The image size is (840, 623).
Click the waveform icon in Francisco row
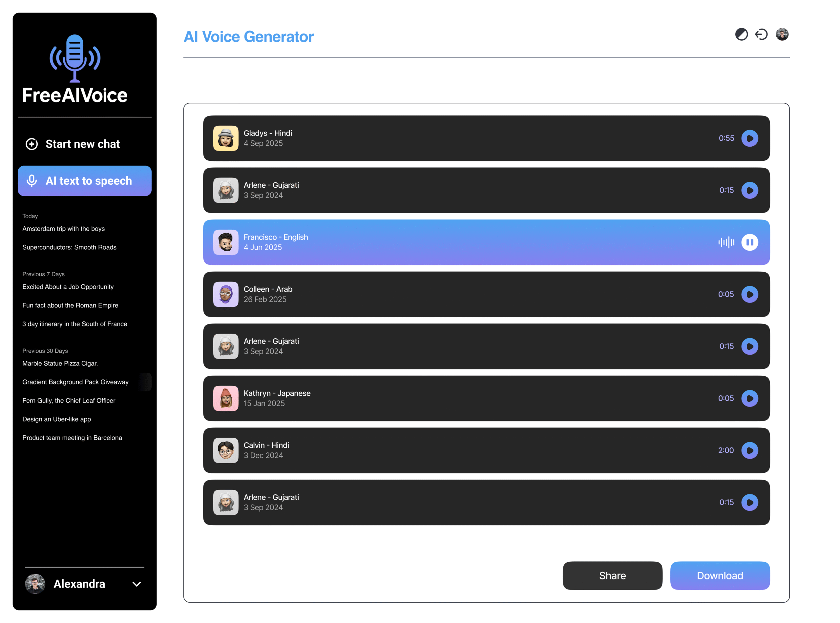pos(726,242)
